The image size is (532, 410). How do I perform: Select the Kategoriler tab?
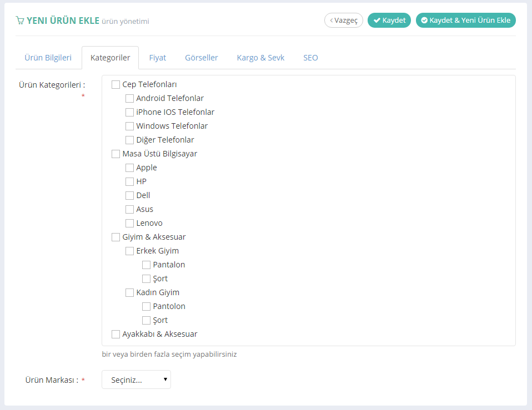click(x=110, y=58)
